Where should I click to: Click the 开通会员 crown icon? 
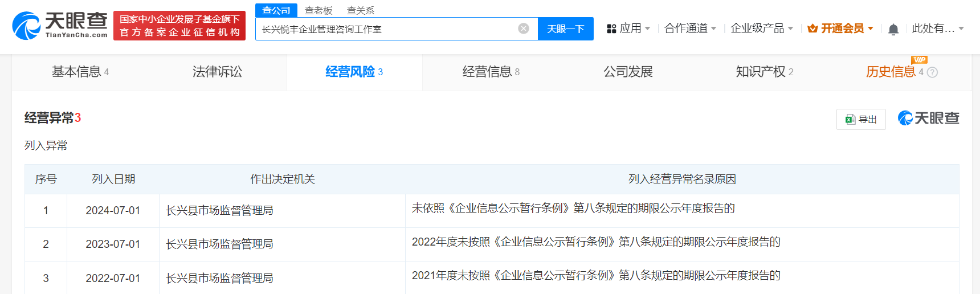(812, 28)
